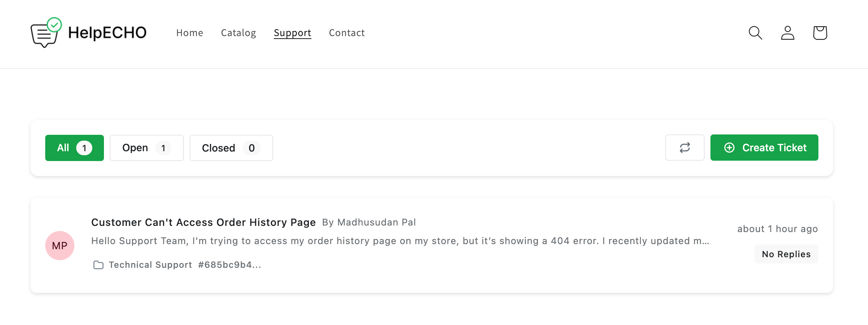
Task: Navigate to the Support page link
Action: click(292, 33)
